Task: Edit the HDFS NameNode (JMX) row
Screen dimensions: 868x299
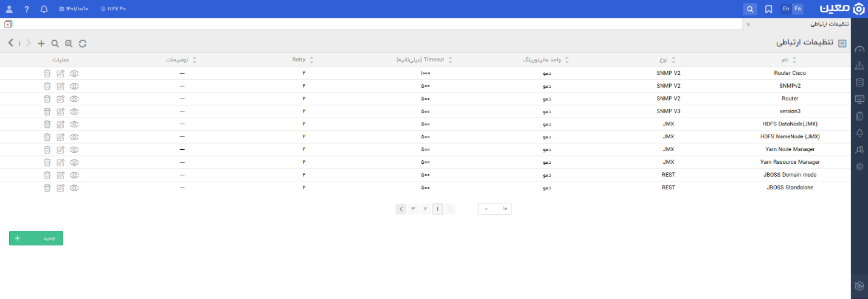Action: point(60,137)
